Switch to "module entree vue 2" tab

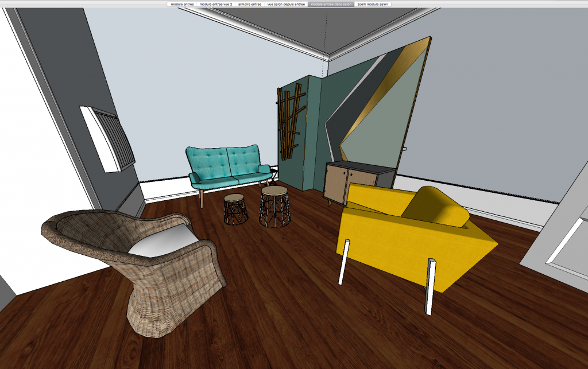click(x=215, y=4)
